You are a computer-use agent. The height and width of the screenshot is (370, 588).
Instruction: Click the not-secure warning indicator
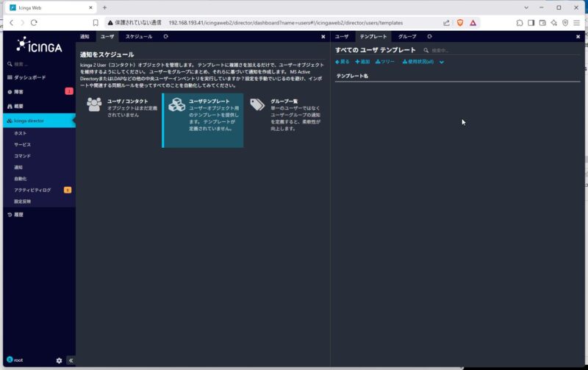[x=135, y=23]
